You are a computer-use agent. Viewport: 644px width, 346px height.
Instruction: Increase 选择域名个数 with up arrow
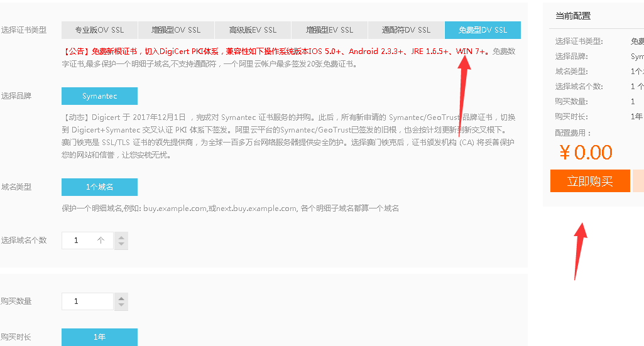pyautogui.click(x=121, y=237)
